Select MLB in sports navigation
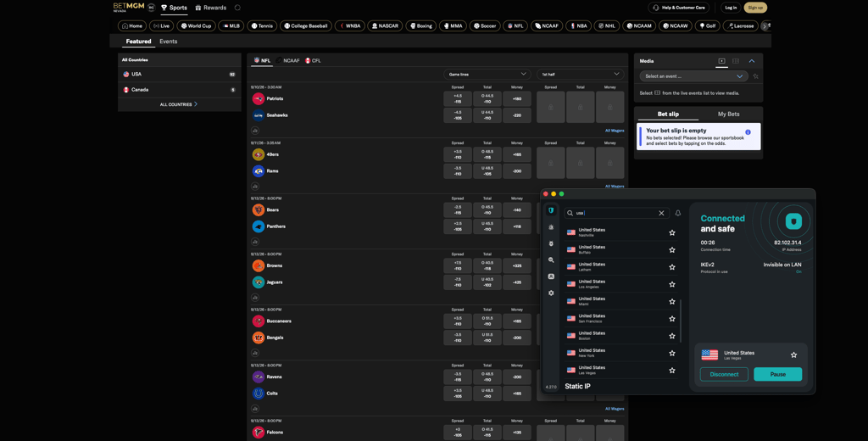 (231, 26)
